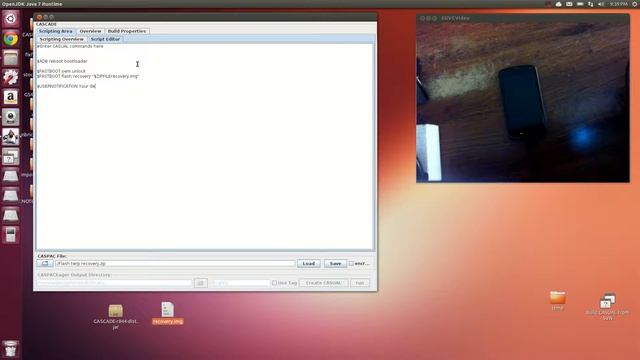Click the CASPAC File path field
The width and height of the screenshot is (640, 360).
pyautogui.click(x=175, y=264)
